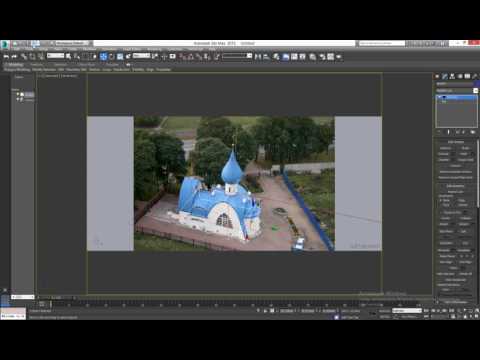Screen dimensions: 480x360
Task: Switch to the Select and Rotate tool
Action: (x=112, y=57)
